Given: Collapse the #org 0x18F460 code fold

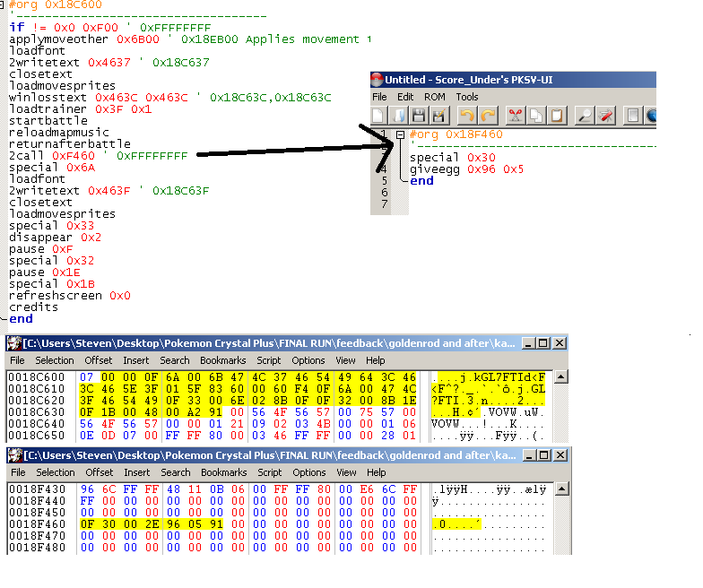Looking at the screenshot, I should (400, 134).
